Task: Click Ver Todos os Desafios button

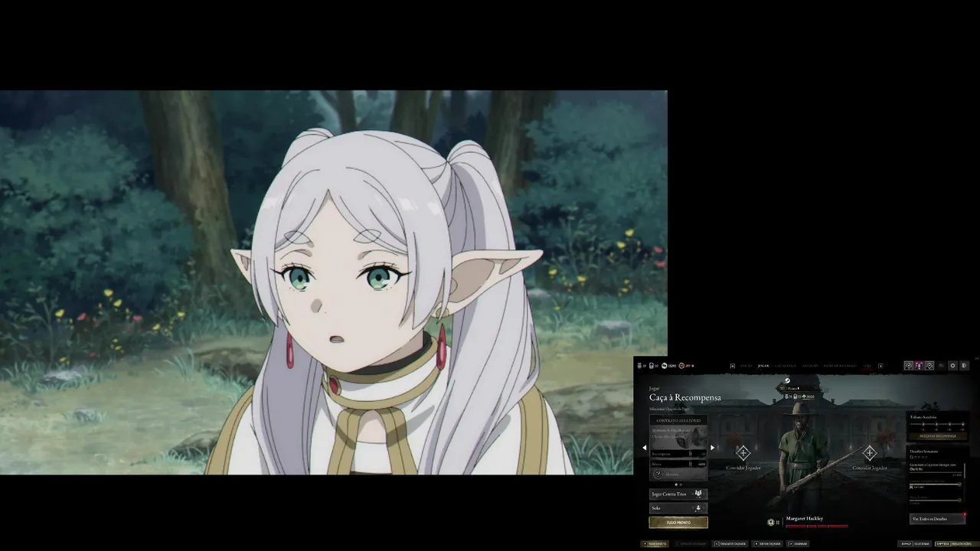Action: (937, 519)
